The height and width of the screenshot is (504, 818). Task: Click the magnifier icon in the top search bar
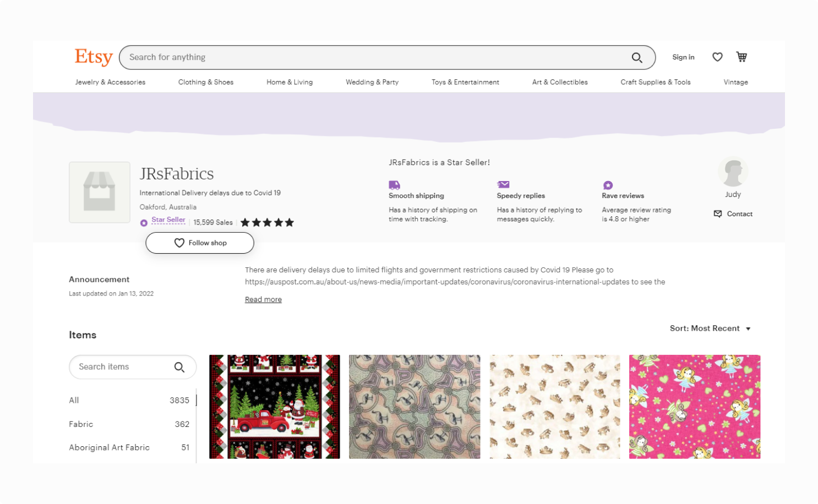pos(637,57)
